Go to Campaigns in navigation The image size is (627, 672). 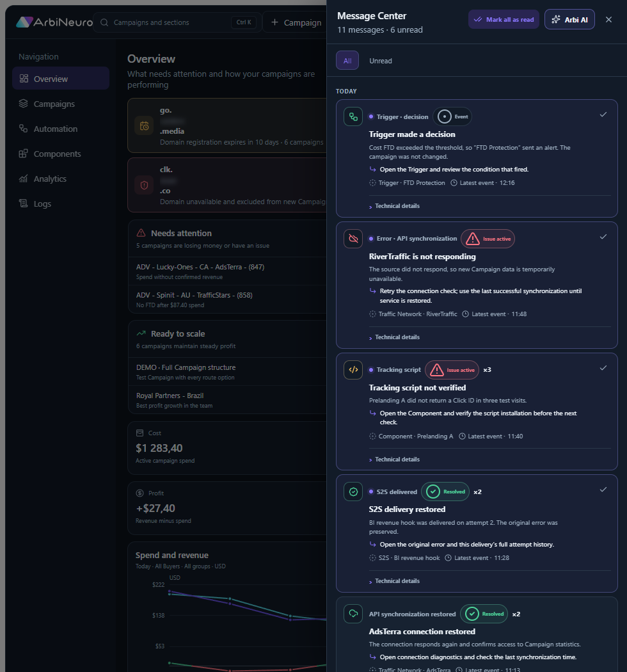click(61, 104)
